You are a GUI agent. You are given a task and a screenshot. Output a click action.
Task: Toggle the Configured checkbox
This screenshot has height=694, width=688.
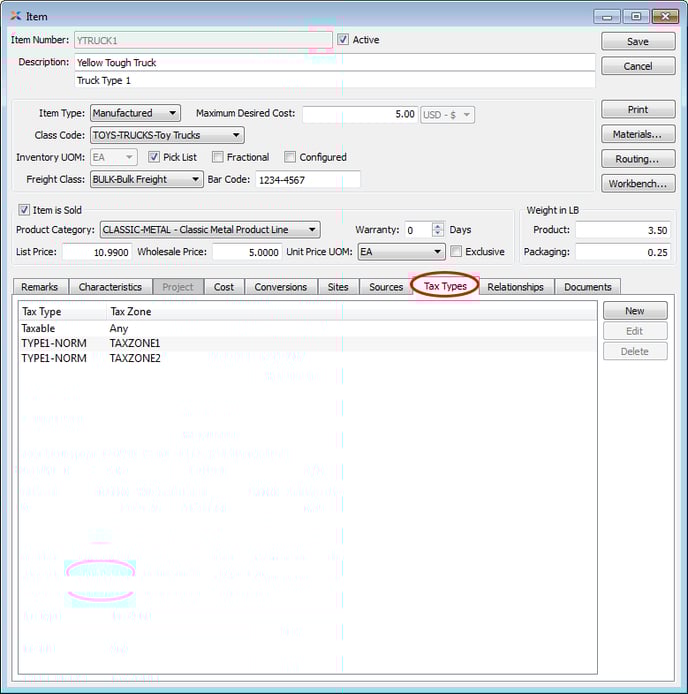coord(290,157)
